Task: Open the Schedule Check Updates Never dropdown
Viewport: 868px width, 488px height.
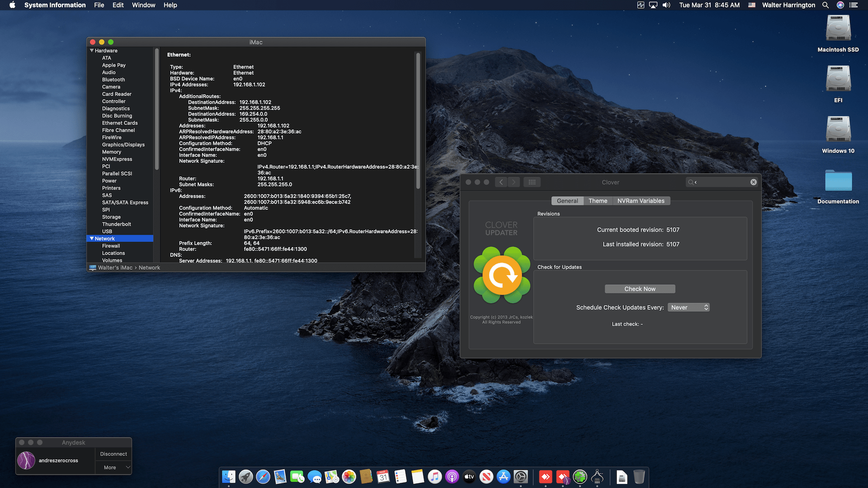Action: 689,307
